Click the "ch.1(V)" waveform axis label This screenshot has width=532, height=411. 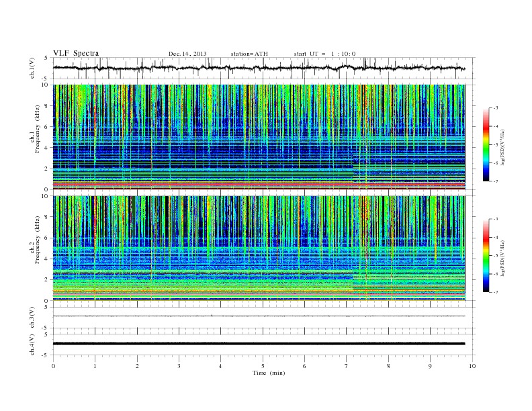(x=32, y=68)
